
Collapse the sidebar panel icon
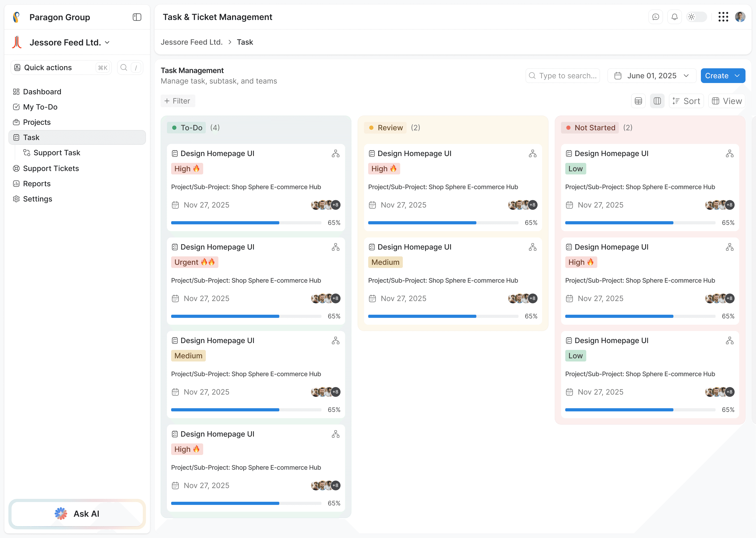[137, 17]
